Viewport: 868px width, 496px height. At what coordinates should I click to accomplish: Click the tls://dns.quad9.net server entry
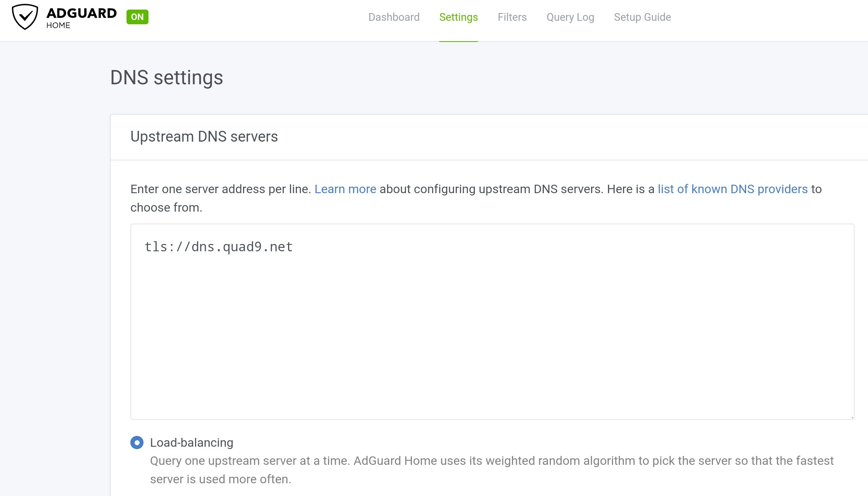(218, 247)
